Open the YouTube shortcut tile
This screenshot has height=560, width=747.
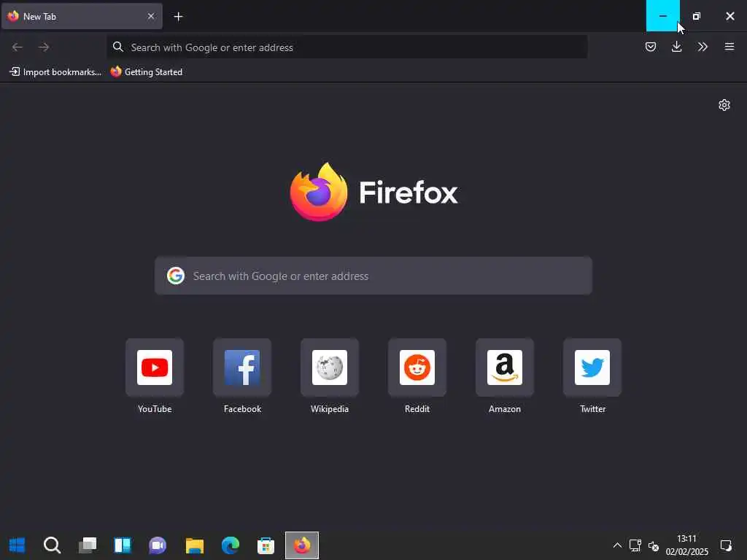[x=155, y=367]
